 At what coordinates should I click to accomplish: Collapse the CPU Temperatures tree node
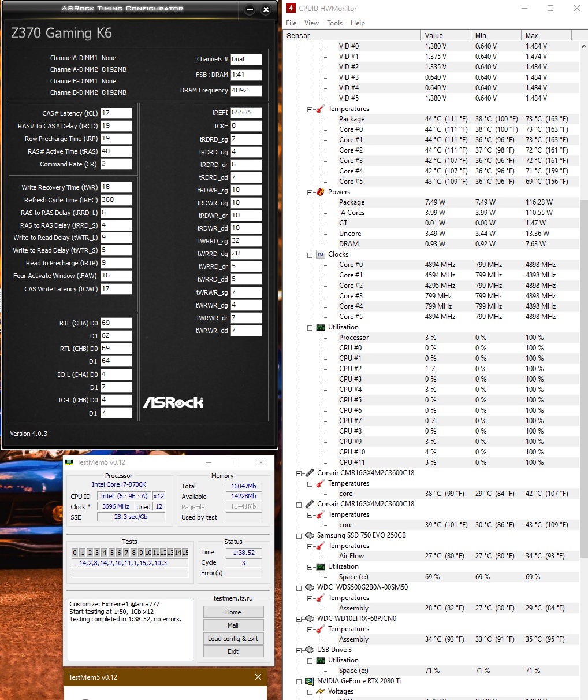[310, 109]
